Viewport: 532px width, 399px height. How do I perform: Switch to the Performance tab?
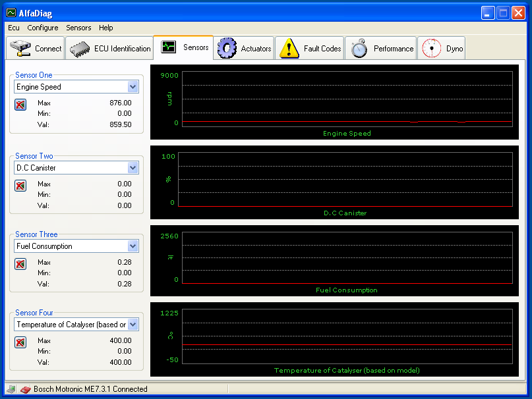tap(382, 49)
